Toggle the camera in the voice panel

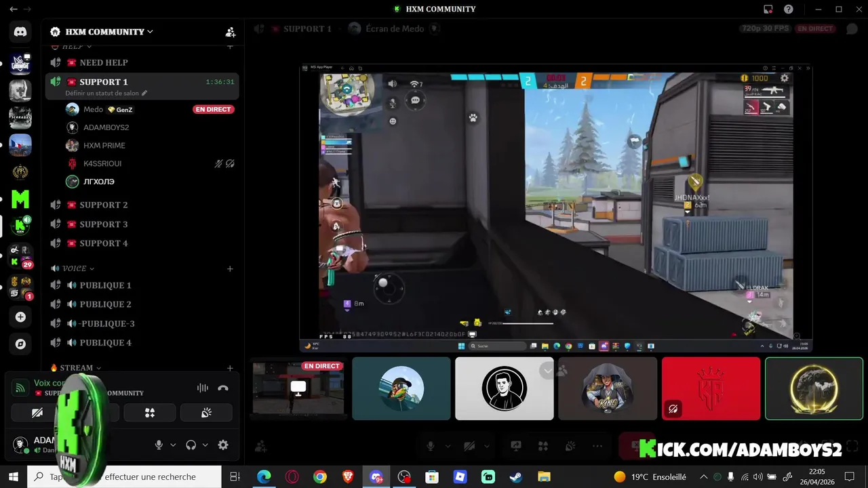(x=37, y=412)
